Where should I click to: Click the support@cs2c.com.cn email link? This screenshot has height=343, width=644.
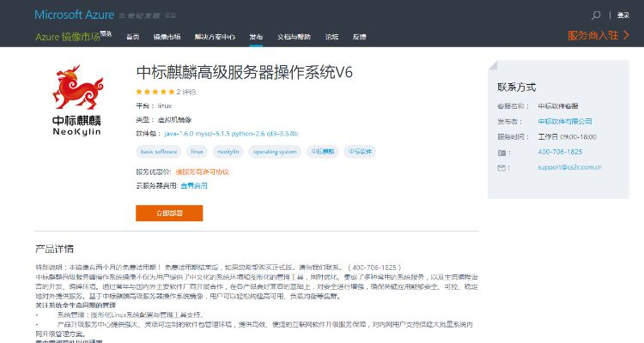coord(569,167)
